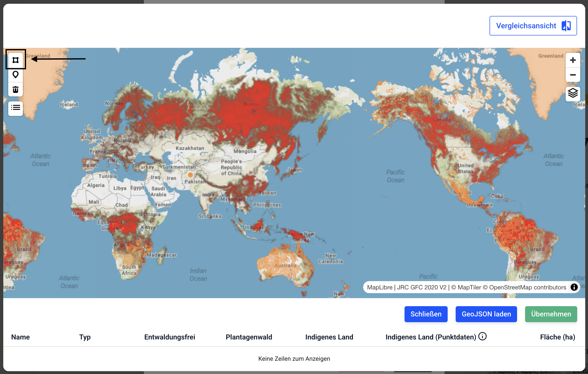Click the Übernehmen button

pos(551,314)
